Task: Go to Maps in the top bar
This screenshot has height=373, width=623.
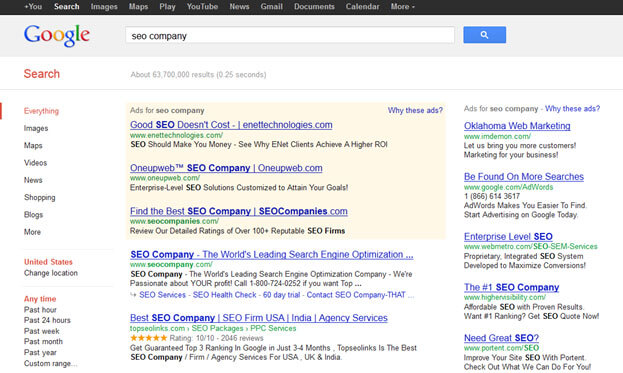Action: tap(138, 7)
